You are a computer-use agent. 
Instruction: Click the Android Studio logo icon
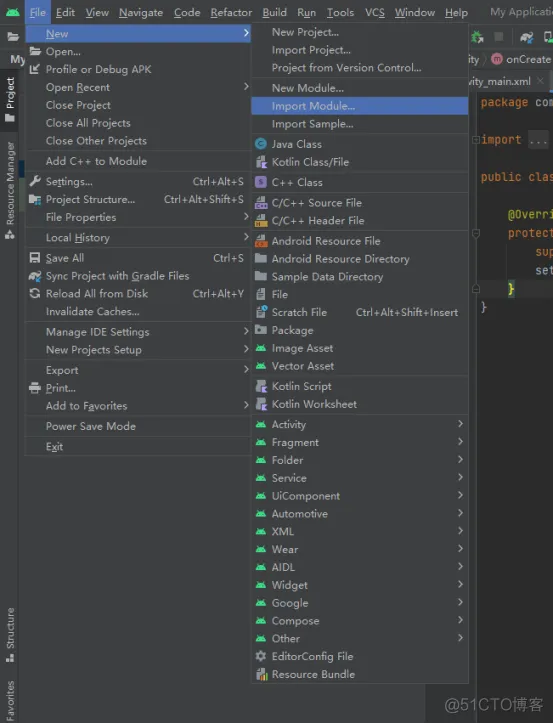13,12
